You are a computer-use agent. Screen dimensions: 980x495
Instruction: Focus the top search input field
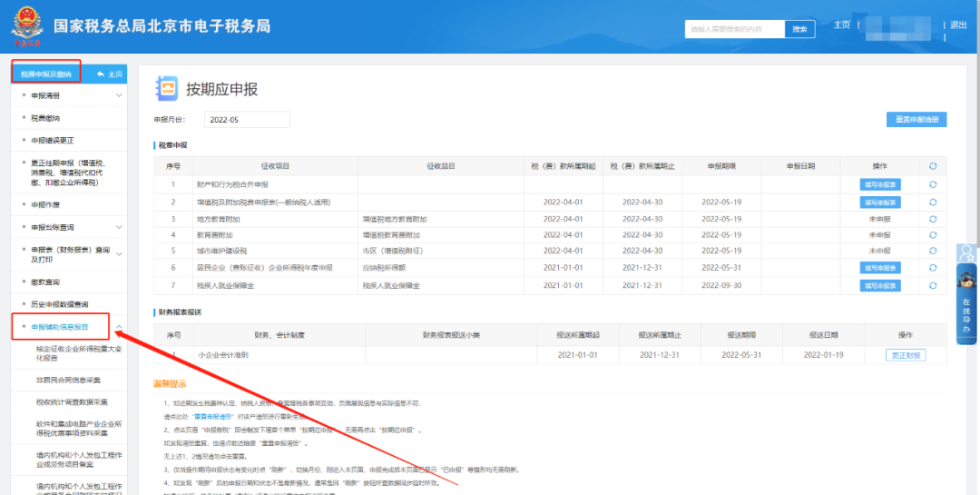click(x=735, y=29)
